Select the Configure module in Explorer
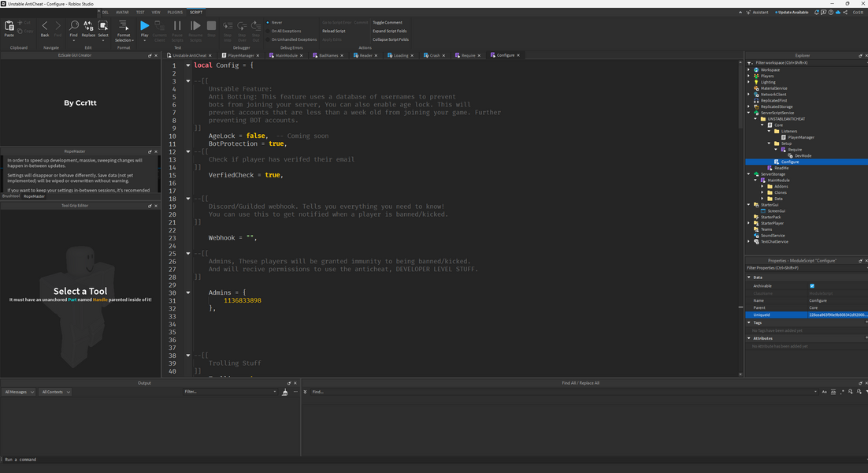Viewport: 868px width, 473px height. pyautogui.click(x=789, y=162)
